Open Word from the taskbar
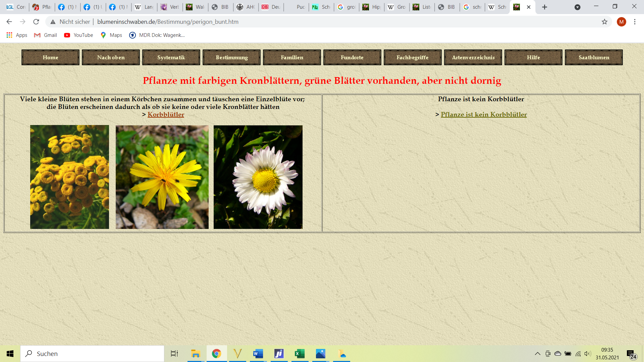644x362 pixels. 258,354
